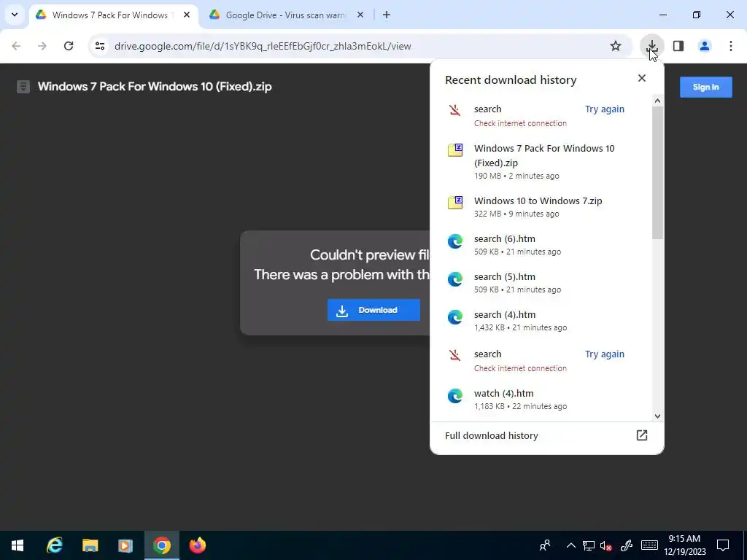
Task: Try again for the second failed search download
Action: coord(605,354)
